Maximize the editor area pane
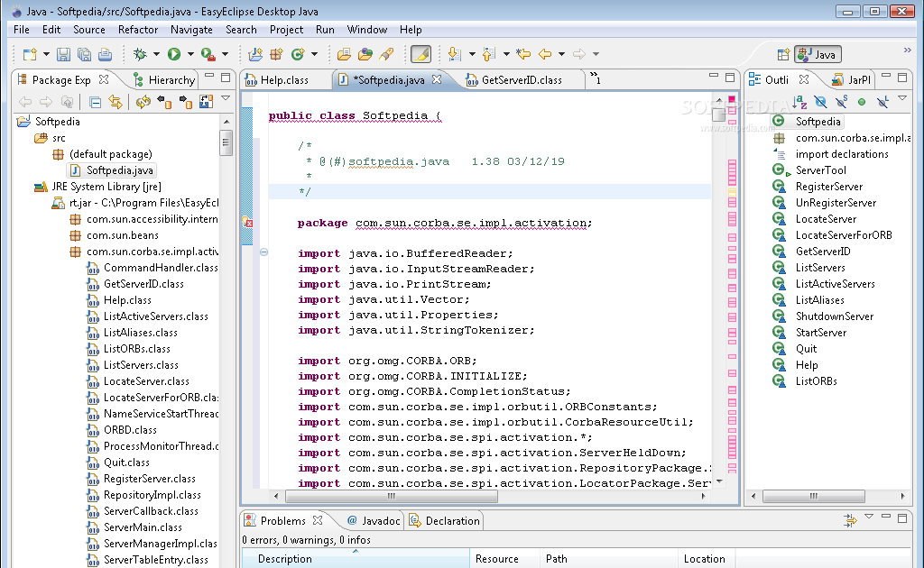 click(x=730, y=78)
